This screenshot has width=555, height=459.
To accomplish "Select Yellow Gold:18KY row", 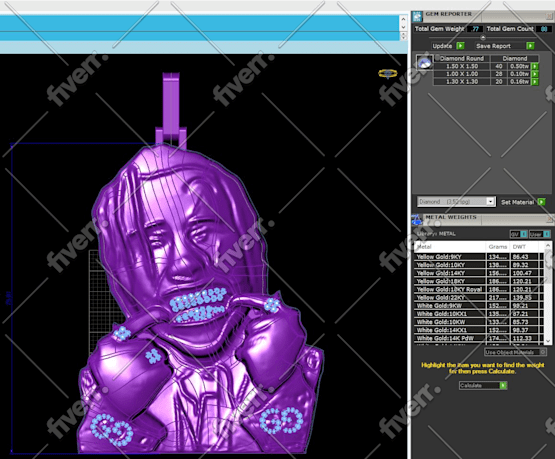I will click(479, 281).
